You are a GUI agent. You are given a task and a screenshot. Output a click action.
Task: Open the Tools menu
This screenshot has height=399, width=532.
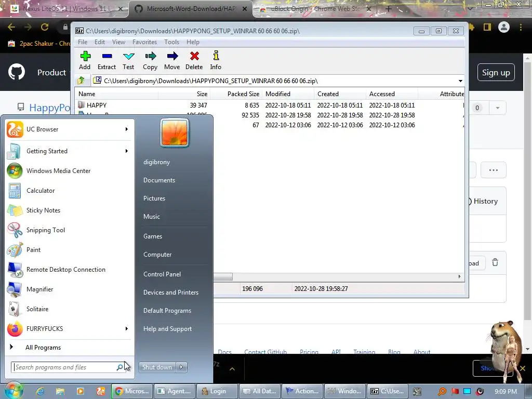pyautogui.click(x=171, y=42)
